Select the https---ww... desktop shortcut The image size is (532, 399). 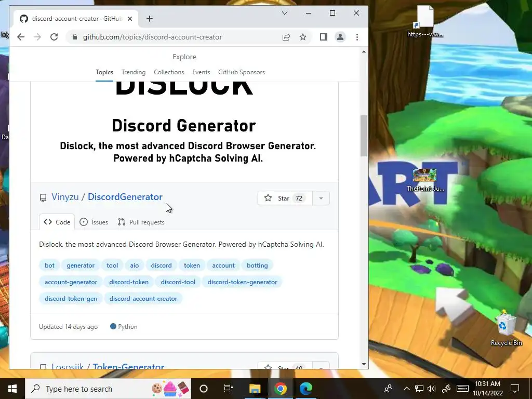(x=425, y=21)
